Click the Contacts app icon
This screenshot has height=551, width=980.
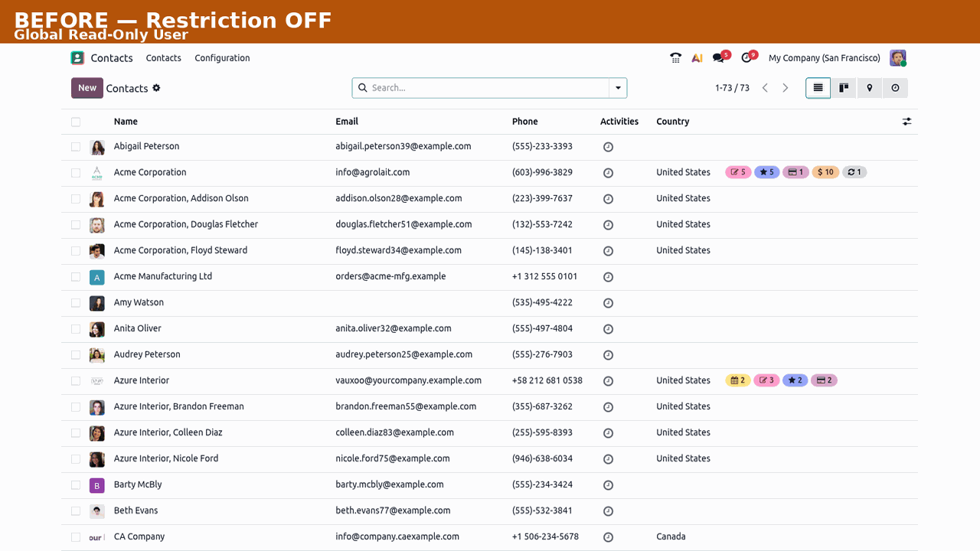(77, 58)
